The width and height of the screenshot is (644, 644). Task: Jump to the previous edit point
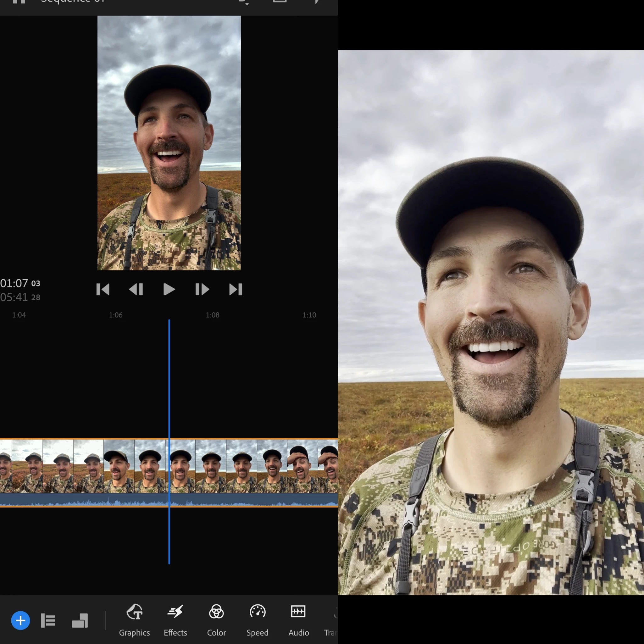[x=103, y=289]
